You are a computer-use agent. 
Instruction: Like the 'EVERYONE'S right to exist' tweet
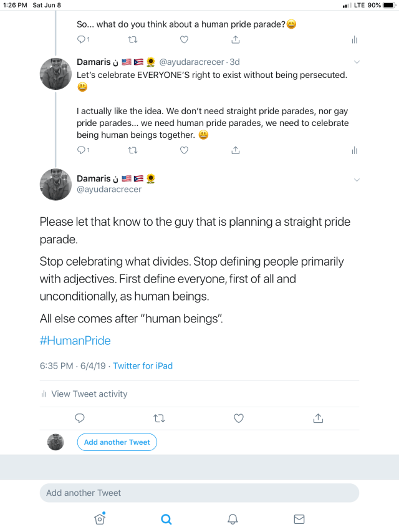tap(184, 150)
